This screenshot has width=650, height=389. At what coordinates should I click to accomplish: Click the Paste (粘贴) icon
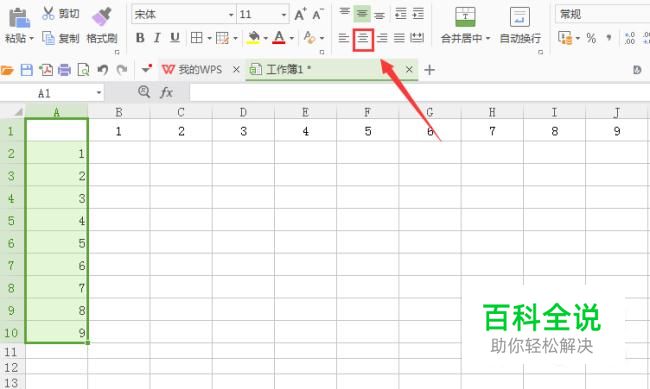point(19,17)
